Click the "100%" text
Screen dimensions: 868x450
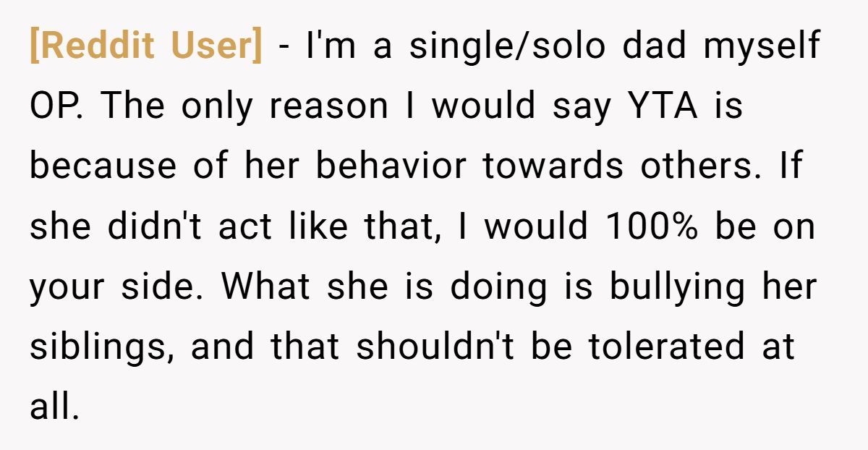(653, 226)
